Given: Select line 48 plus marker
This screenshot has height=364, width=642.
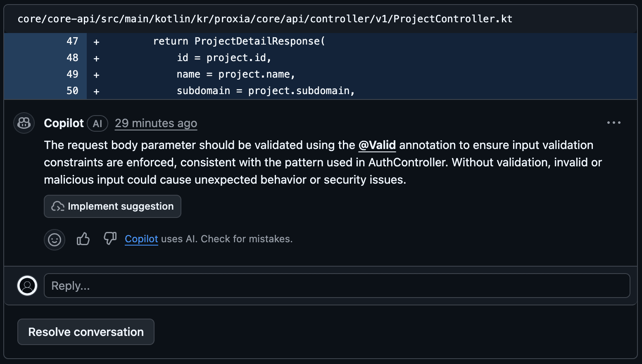Looking at the screenshot, I should coord(96,58).
